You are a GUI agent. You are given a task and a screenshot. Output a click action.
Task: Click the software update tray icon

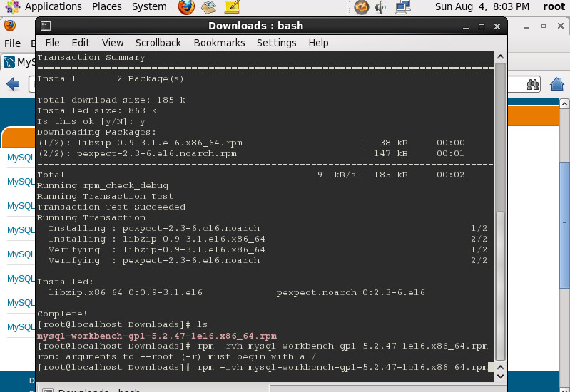[x=361, y=7]
